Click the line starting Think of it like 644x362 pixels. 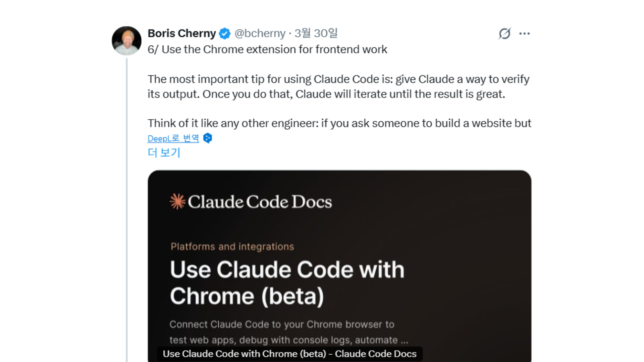(339, 123)
